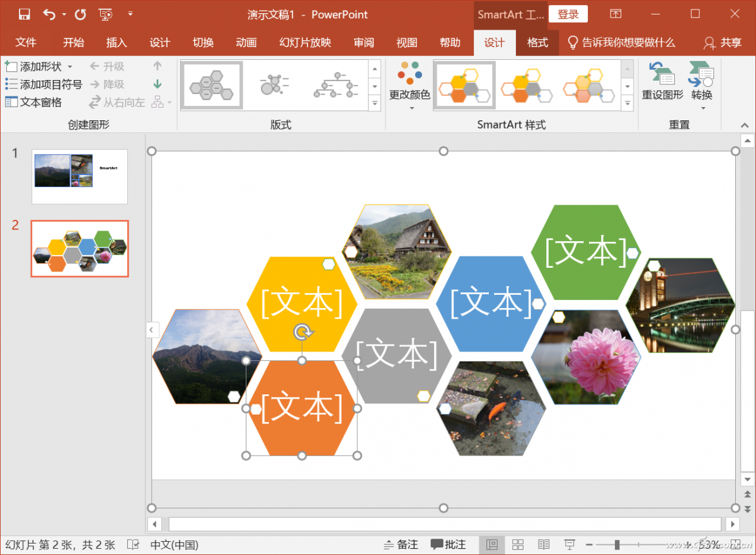
Task: Switch to the Format (格式) tab
Action: tap(537, 42)
